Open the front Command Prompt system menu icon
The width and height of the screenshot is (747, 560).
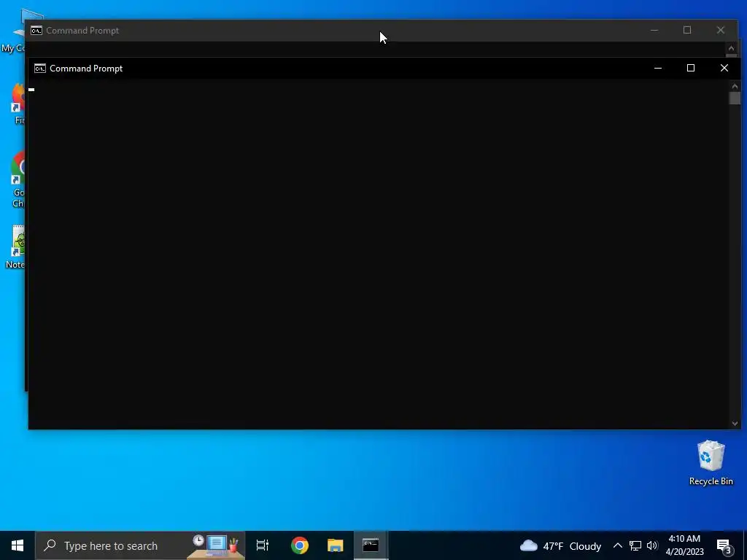(40, 69)
